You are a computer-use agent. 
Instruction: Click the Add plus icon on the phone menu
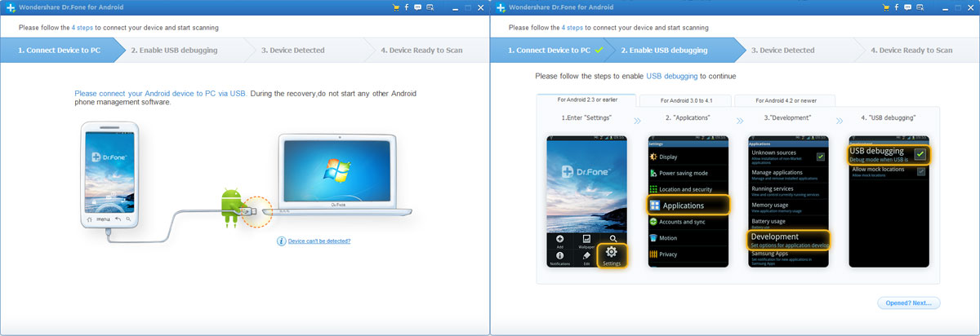point(559,238)
